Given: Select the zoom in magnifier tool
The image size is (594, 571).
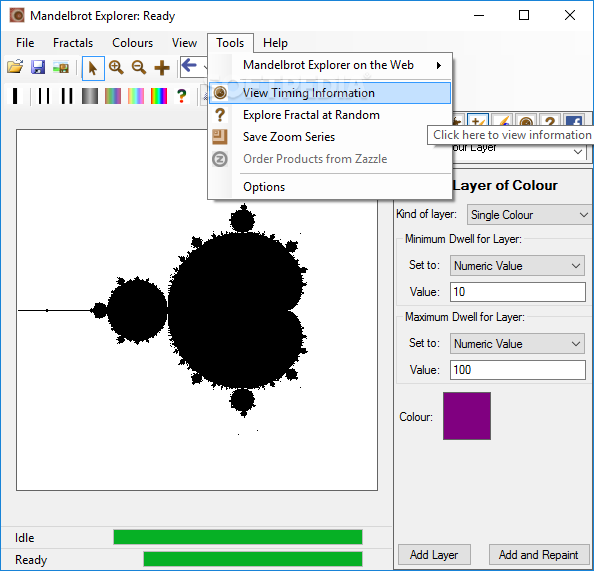Looking at the screenshot, I should (116, 67).
